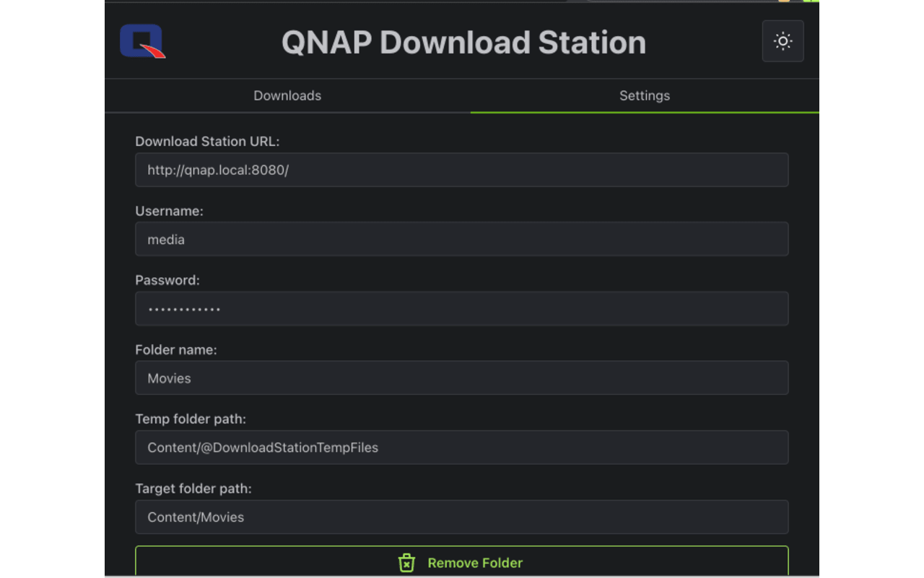
Task: Open the delete icon beside Remove Folder
Action: pyautogui.click(x=406, y=563)
